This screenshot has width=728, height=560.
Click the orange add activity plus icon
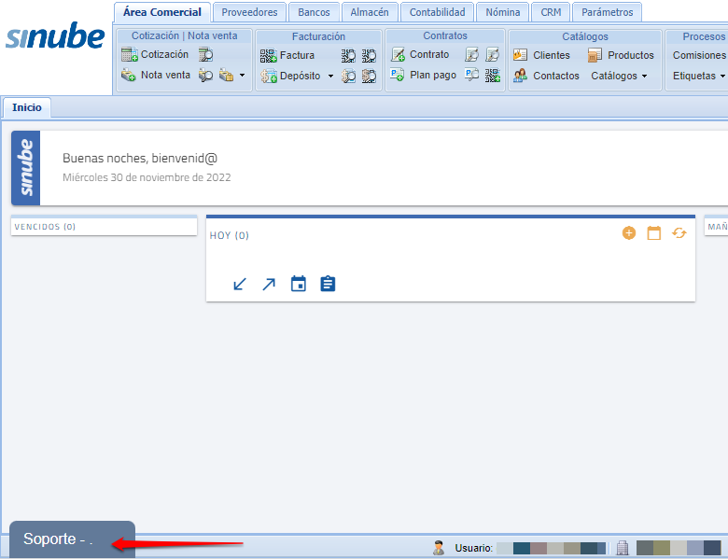pyautogui.click(x=628, y=233)
